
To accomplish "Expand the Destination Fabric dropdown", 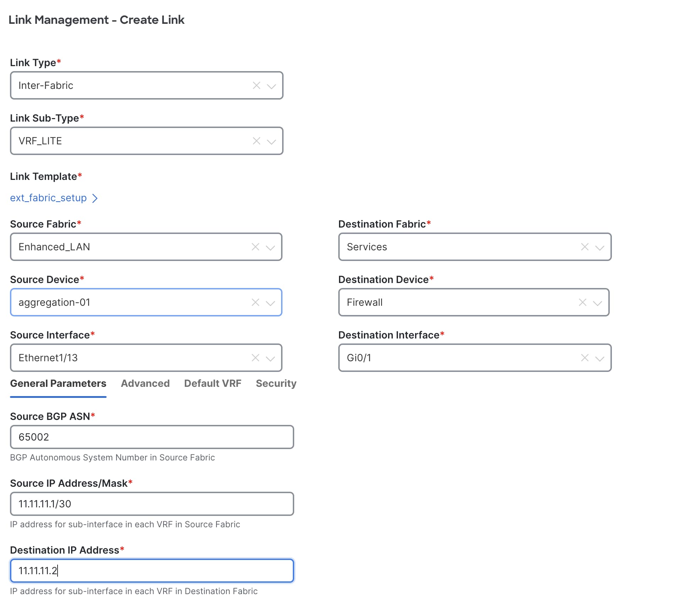I will [x=599, y=247].
